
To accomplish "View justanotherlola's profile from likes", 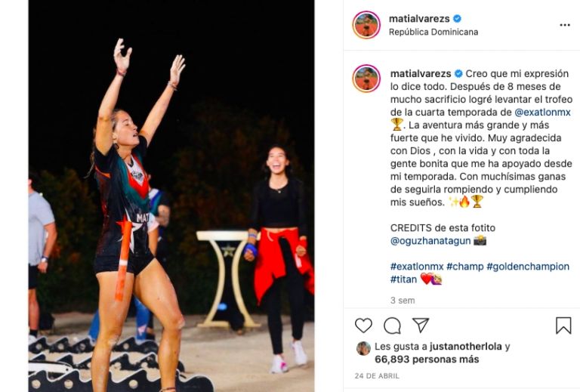I will point(466,347).
